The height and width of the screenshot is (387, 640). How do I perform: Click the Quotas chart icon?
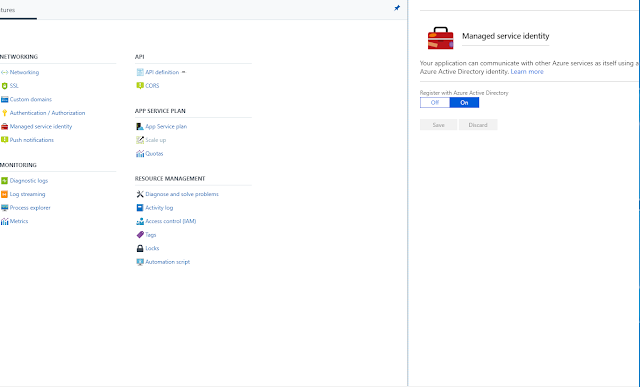(x=140, y=153)
